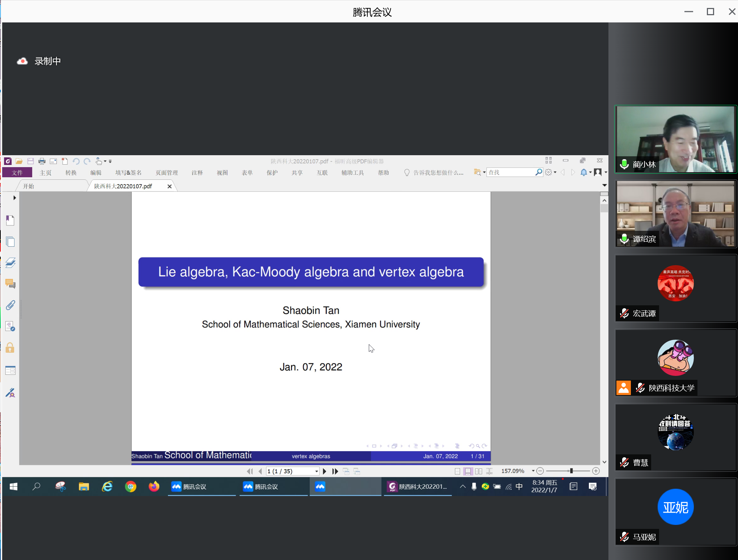Open the page thumbnails panel icon
Image resolution: width=738 pixels, height=560 pixels.
10,242
